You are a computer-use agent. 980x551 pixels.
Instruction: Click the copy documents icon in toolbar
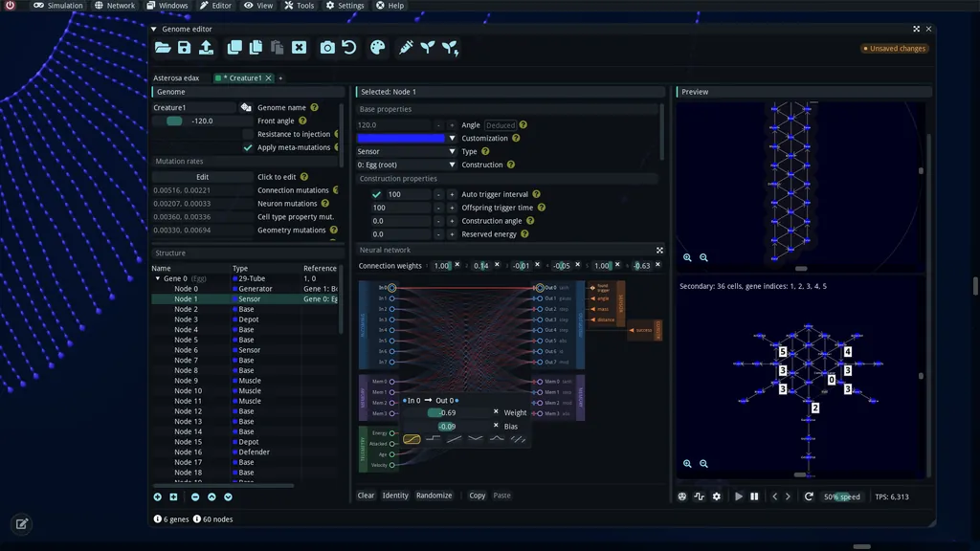point(256,48)
